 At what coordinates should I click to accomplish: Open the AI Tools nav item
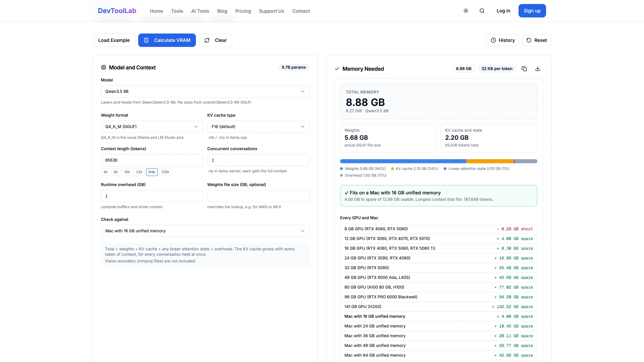coord(200,11)
